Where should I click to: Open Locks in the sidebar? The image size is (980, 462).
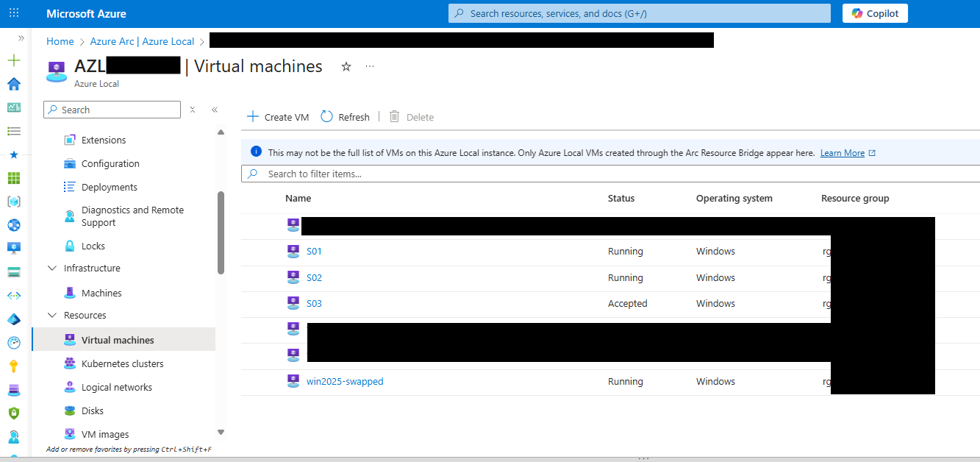click(93, 246)
